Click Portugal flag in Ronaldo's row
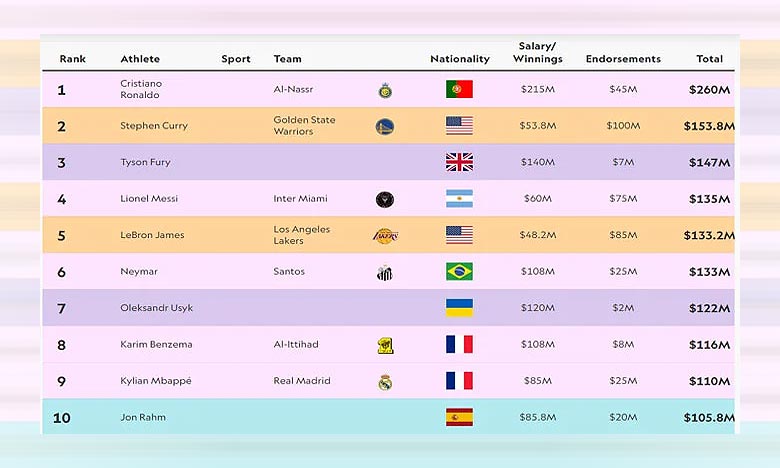780x468 pixels. (459, 89)
